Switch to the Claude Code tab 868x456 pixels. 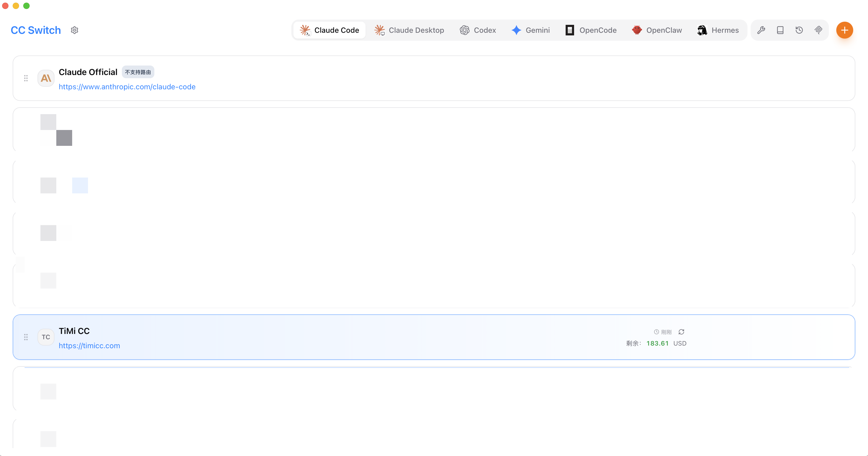click(329, 30)
